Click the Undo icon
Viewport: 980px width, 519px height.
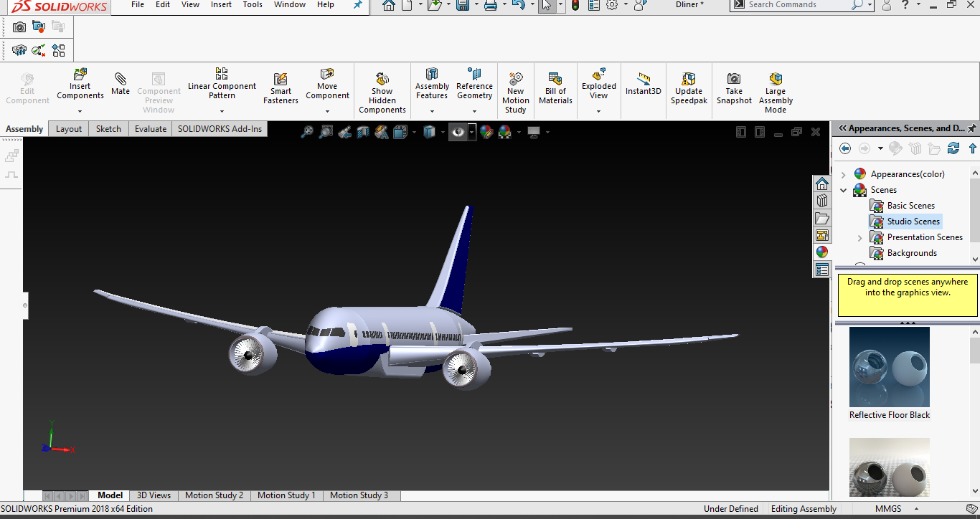(x=518, y=5)
